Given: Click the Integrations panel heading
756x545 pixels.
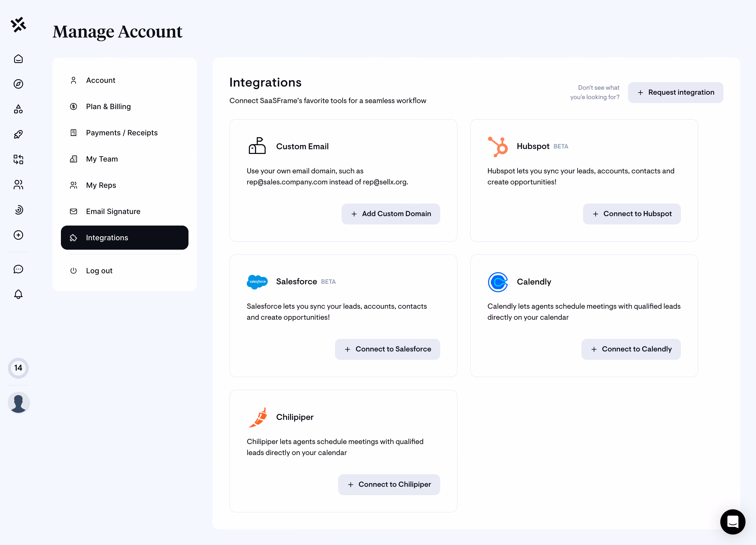Looking at the screenshot, I should tap(265, 83).
